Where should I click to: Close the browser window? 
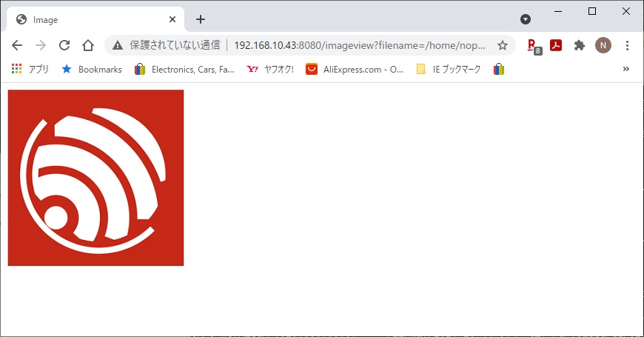click(626, 12)
